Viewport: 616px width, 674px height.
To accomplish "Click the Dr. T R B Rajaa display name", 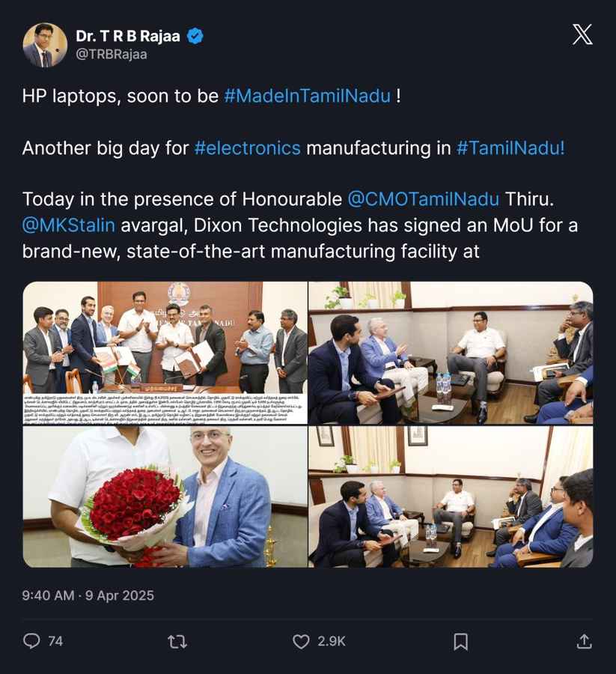I will point(129,35).
